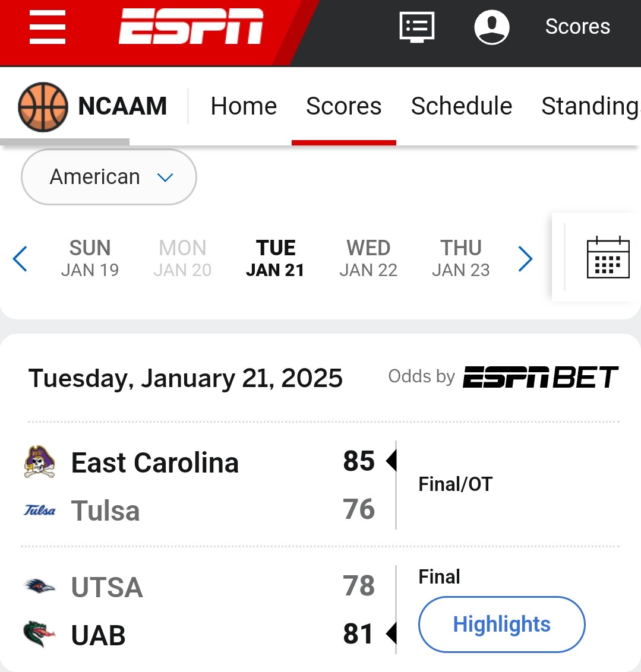
Task: Click the NCAAM basketball icon
Action: coord(43,107)
